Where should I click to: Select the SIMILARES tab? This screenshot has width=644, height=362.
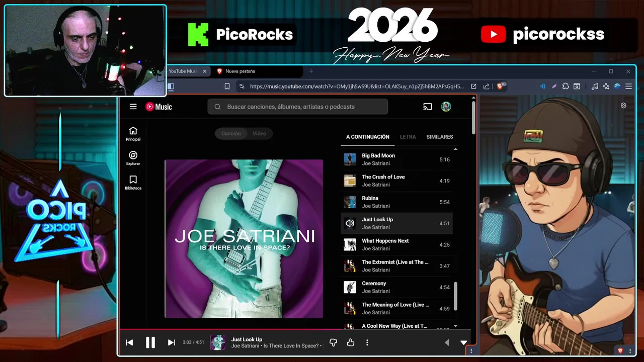coord(440,137)
